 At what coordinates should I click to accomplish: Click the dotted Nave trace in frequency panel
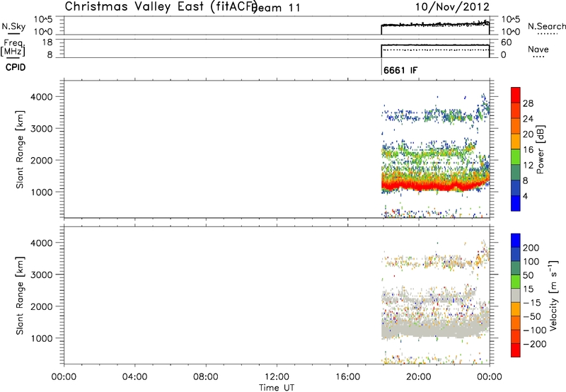tap(435, 50)
